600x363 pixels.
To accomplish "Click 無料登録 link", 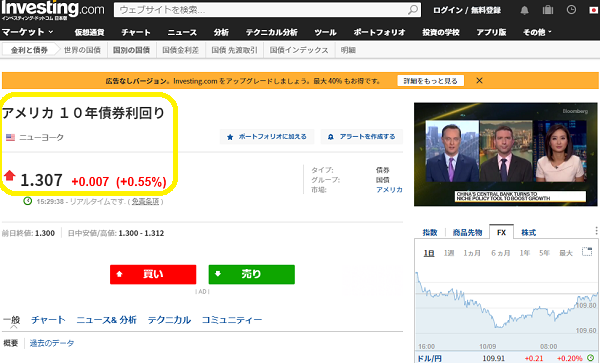I will 486,10.
